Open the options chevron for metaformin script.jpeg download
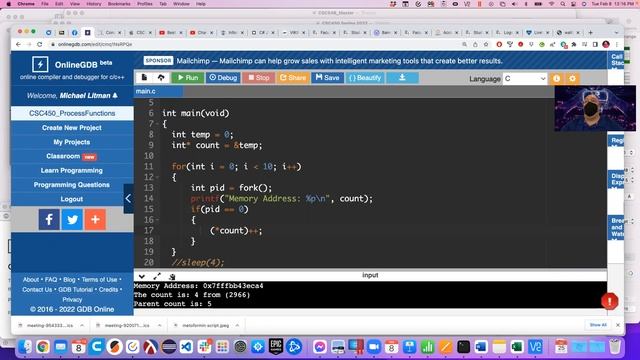The height and width of the screenshot is (360, 640). click(x=237, y=325)
